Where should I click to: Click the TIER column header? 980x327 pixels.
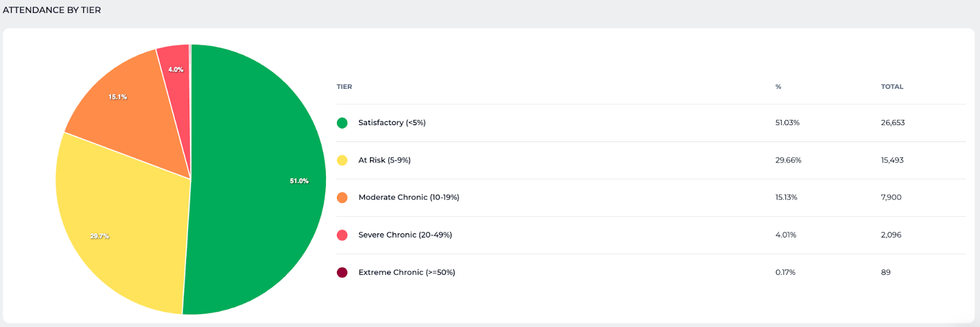click(x=344, y=87)
